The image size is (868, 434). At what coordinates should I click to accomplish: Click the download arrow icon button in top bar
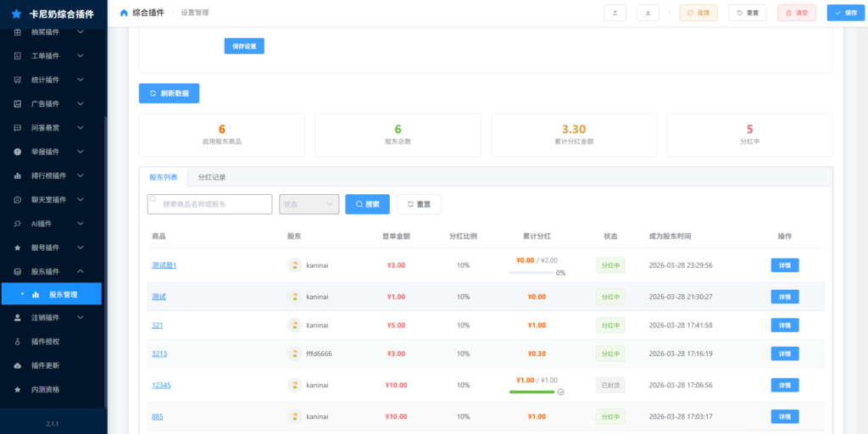coord(648,13)
